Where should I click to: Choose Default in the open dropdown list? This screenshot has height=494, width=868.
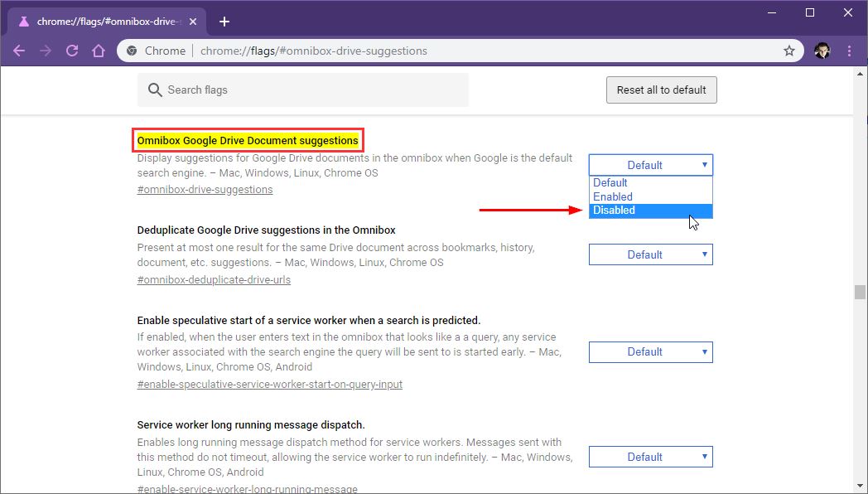651,182
